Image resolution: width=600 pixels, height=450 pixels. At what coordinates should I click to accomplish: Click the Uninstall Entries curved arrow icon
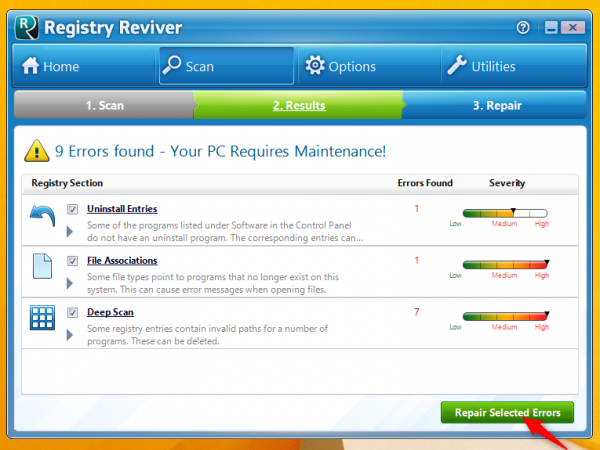click(x=42, y=215)
